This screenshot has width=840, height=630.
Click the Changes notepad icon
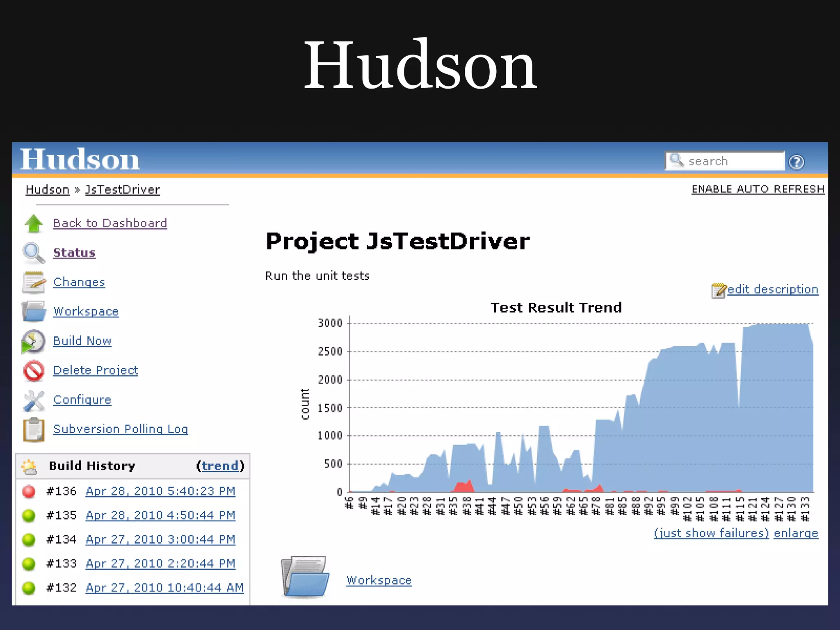click(x=34, y=283)
